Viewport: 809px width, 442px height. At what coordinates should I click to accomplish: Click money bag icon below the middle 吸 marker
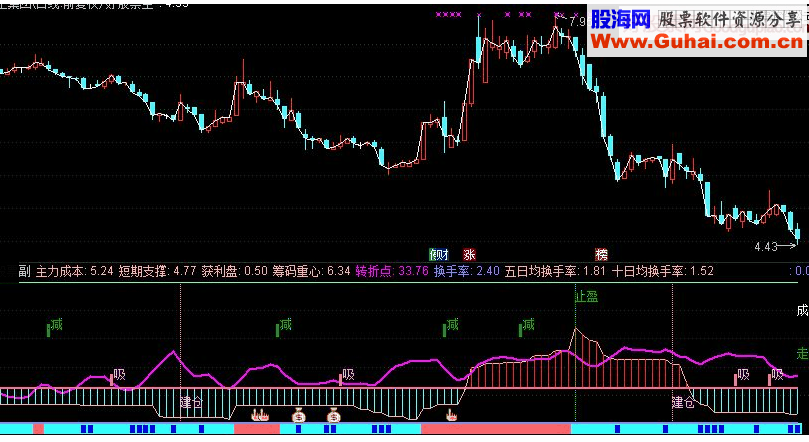(334, 415)
